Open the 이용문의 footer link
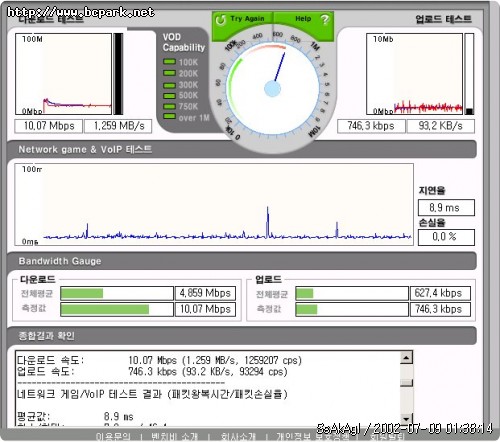This screenshot has width=500, height=442. [113, 436]
